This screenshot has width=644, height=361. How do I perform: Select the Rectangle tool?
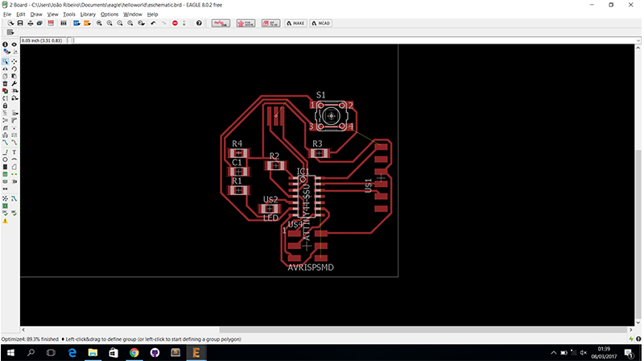click(x=6, y=167)
